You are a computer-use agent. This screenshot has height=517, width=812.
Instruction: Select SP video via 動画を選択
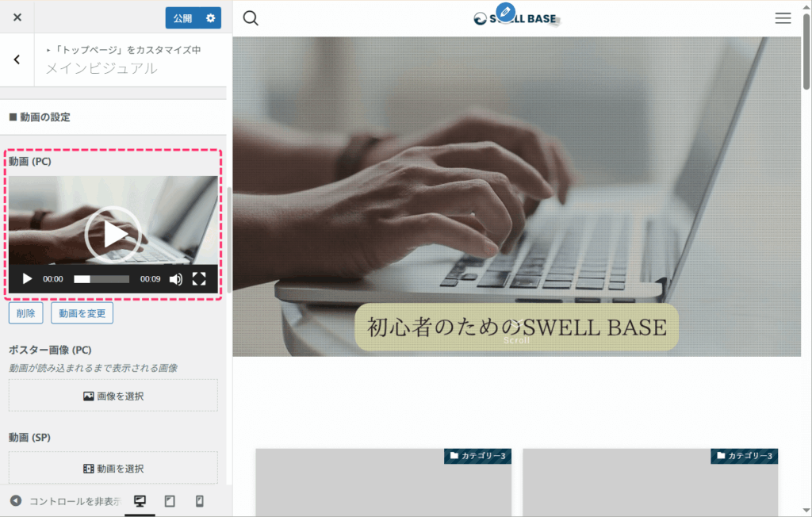point(113,469)
